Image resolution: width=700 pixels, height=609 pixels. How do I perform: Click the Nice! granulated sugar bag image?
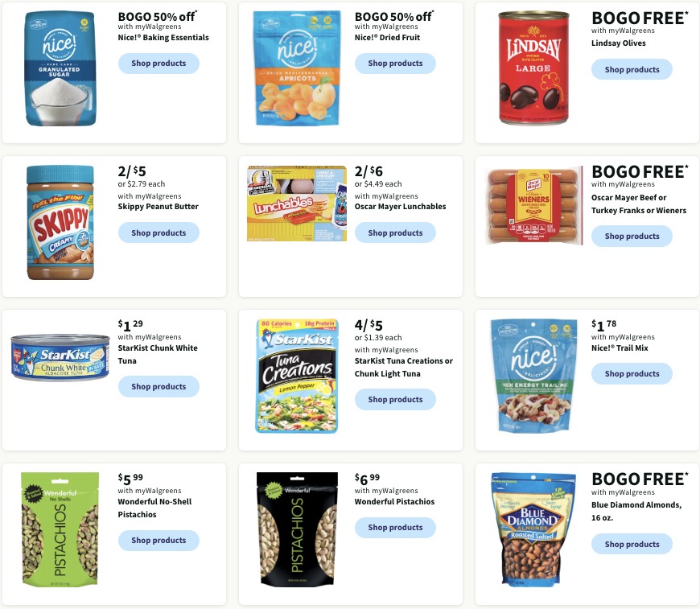click(60, 68)
